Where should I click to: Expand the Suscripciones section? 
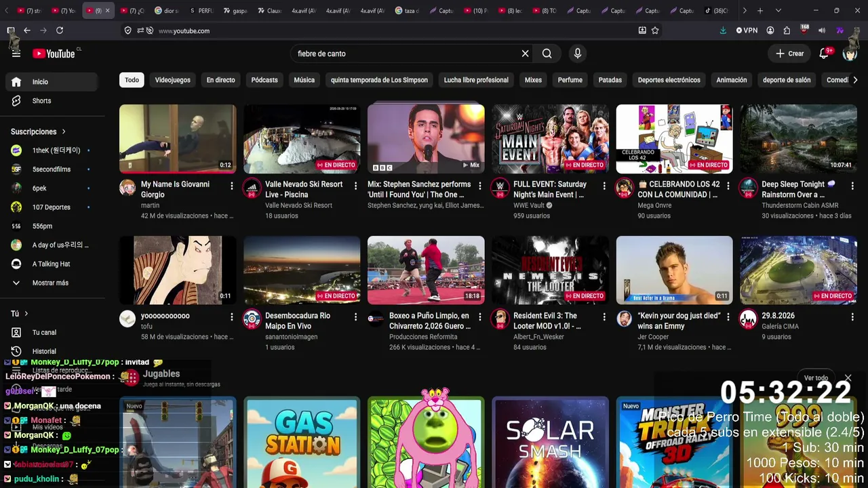tap(38, 131)
